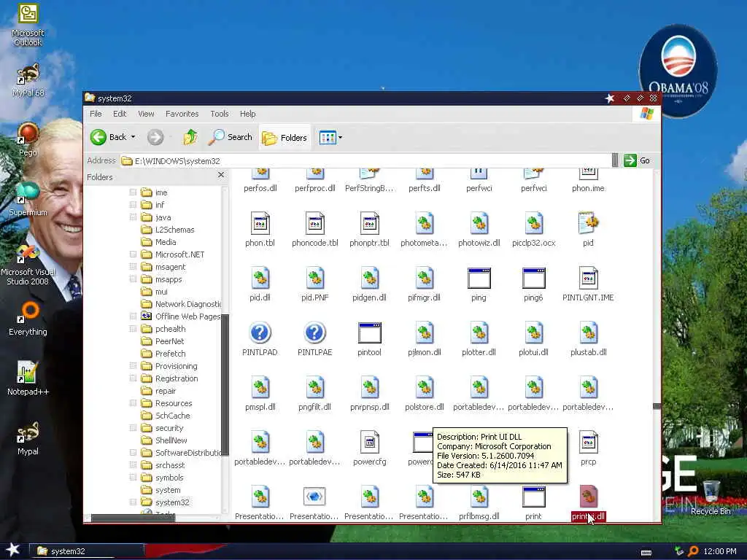The height and width of the screenshot is (560, 747).
Task: Open the Help menu
Action: point(247,114)
